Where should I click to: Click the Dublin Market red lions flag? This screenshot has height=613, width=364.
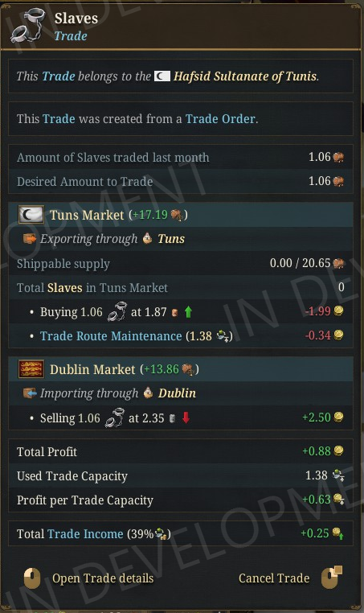coord(31,369)
